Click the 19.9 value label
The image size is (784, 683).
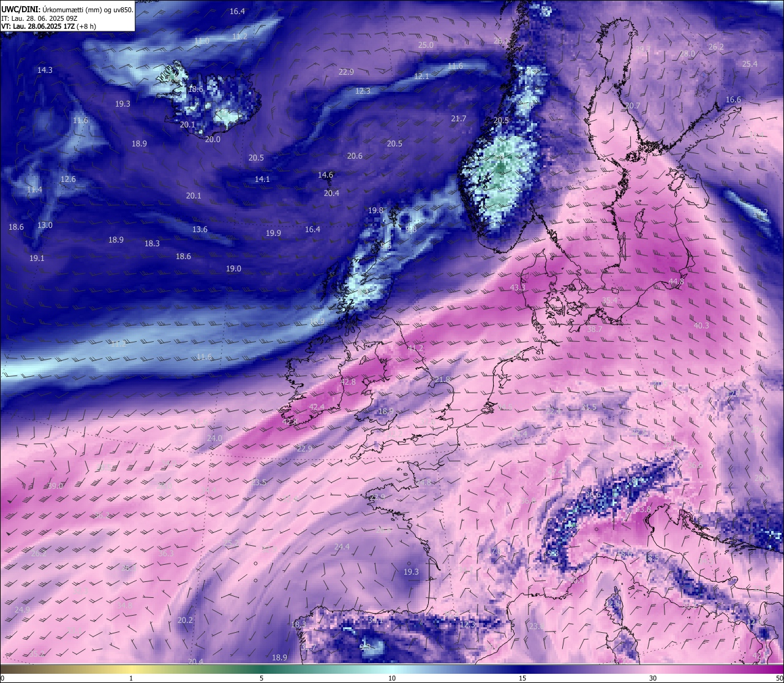coord(273,233)
